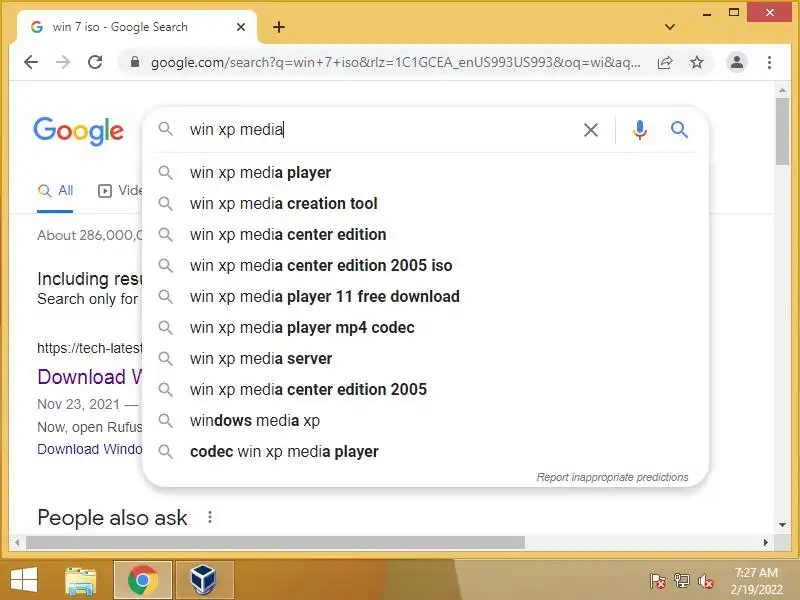Click 'Report inappropriate predictions' link
The height and width of the screenshot is (600, 800).
(x=612, y=477)
